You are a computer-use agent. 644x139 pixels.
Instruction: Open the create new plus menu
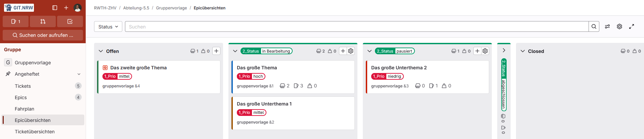[x=66, y=8]
